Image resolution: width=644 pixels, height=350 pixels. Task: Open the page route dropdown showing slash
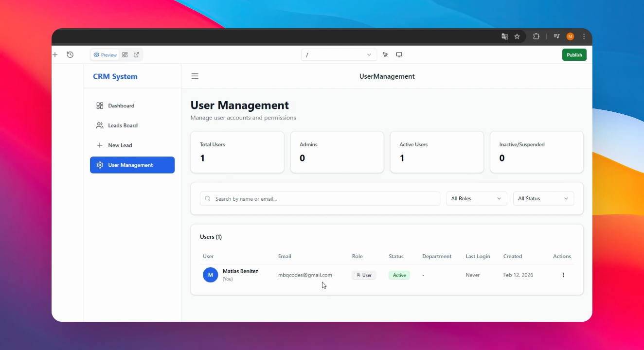click(339, 55)
